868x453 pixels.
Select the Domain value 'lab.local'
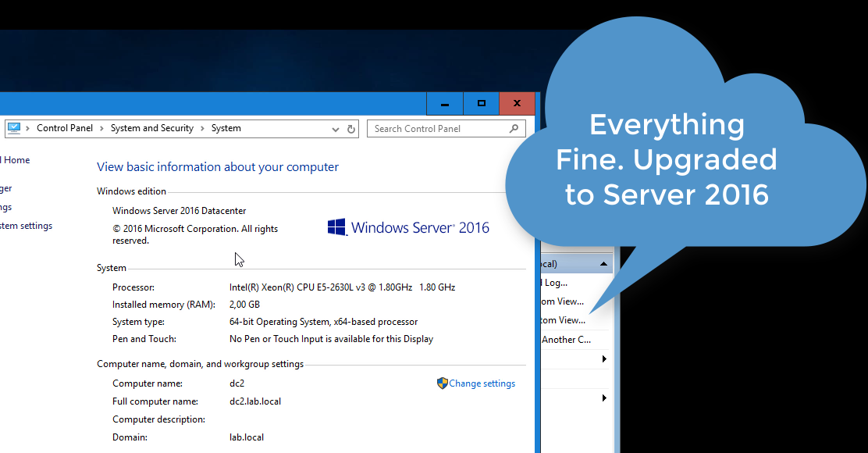pyautogui.click(x=247, y=437)
